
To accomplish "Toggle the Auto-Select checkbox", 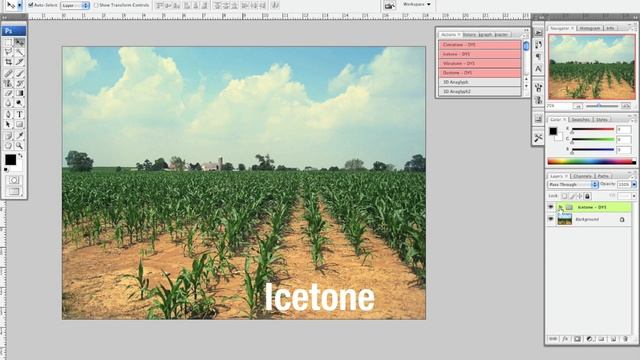I will pos(31,5).
